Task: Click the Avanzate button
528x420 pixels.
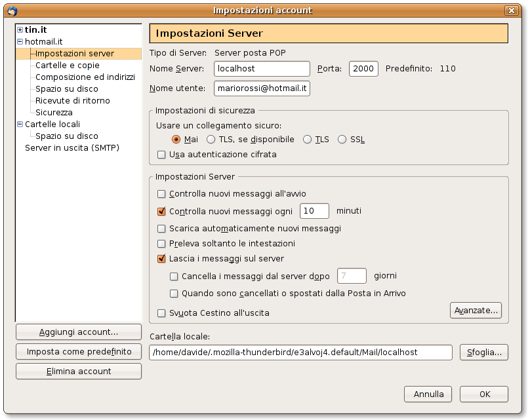Action: (476, 310)
